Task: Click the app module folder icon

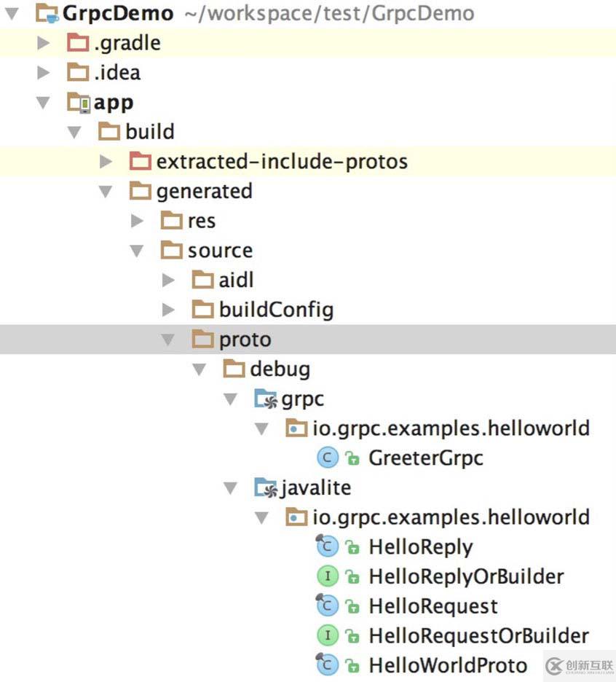Action: pyautogui.click(x=78, y=103)
